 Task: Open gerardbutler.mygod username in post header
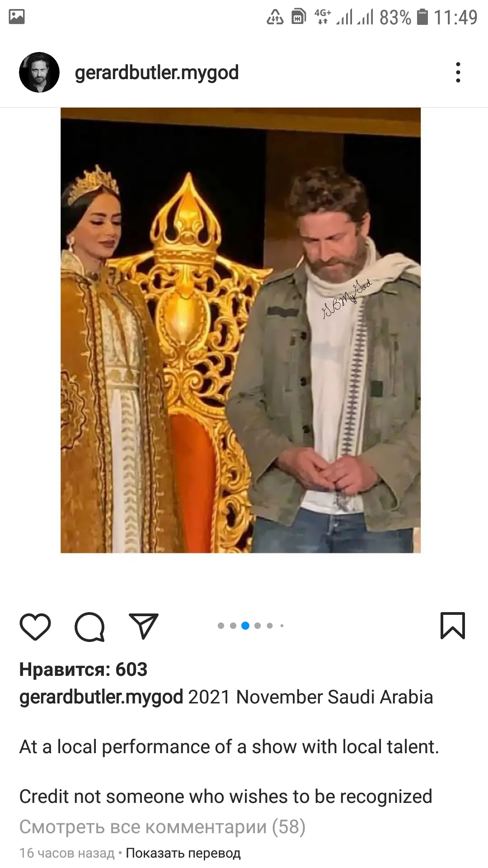[157, 72]
